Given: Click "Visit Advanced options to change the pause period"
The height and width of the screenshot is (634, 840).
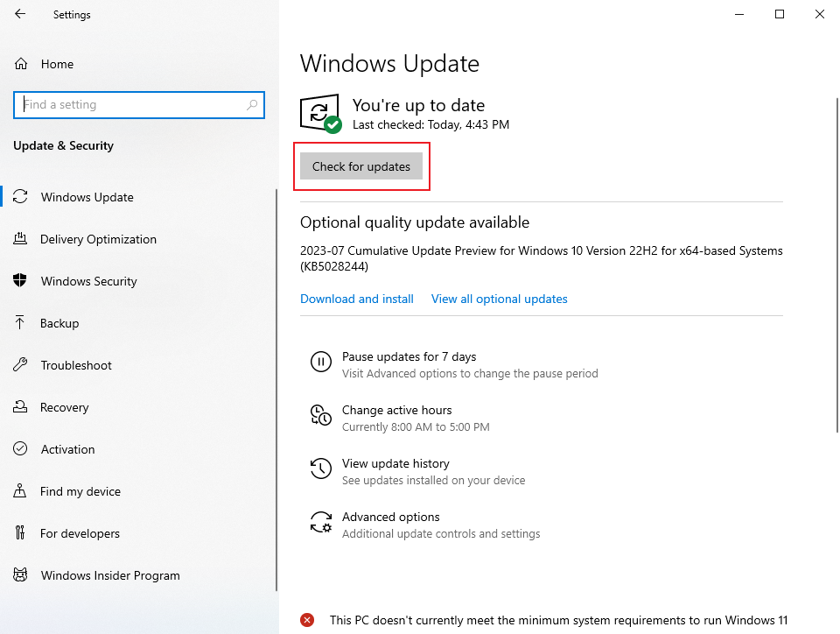Looking at the screenshot, I should [470, 373].
